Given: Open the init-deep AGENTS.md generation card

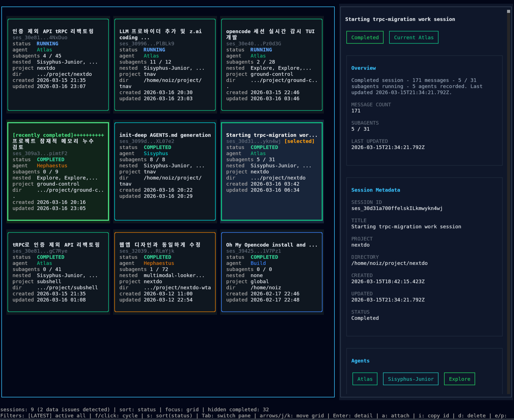Looking at the screenshot, I should point(165,171).
